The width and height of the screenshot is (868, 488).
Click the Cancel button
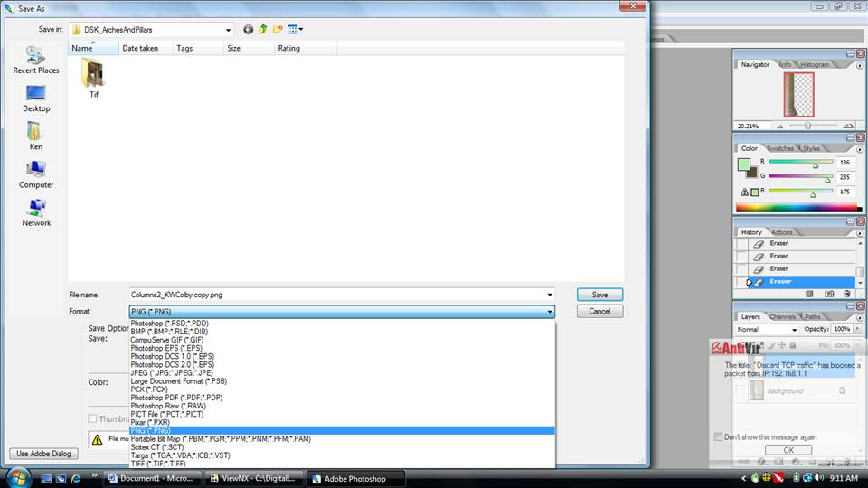coord(599,312)
